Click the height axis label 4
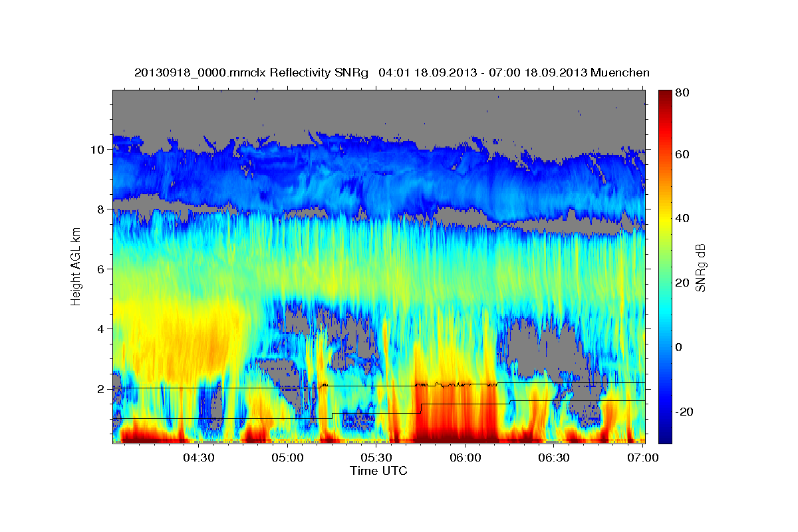This screenshot has width=798, height=532. click(x=102, y=329)
